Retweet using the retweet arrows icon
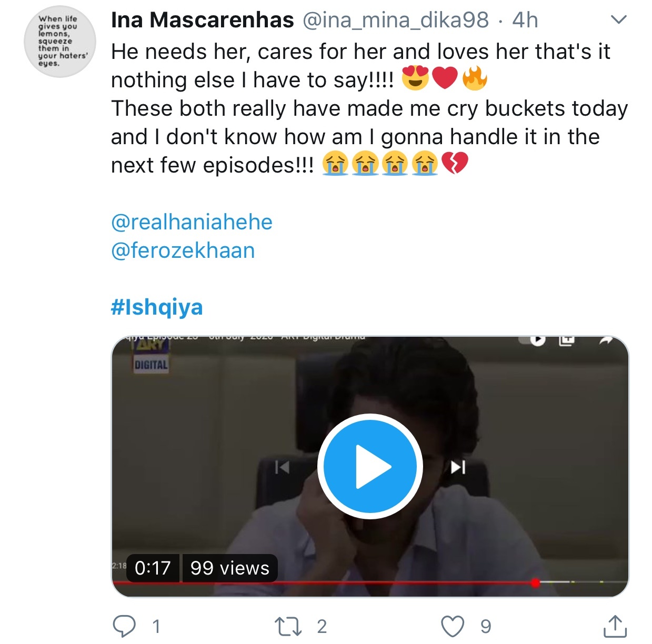Image resolution: width=652 pixels, height=644 pixels. (288, 626)
